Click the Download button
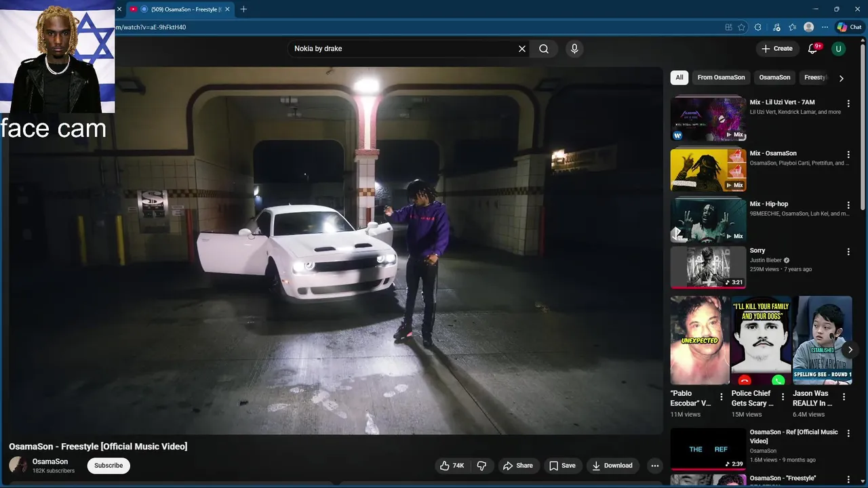This screenshot has height=488, width=868. (612, 466)
